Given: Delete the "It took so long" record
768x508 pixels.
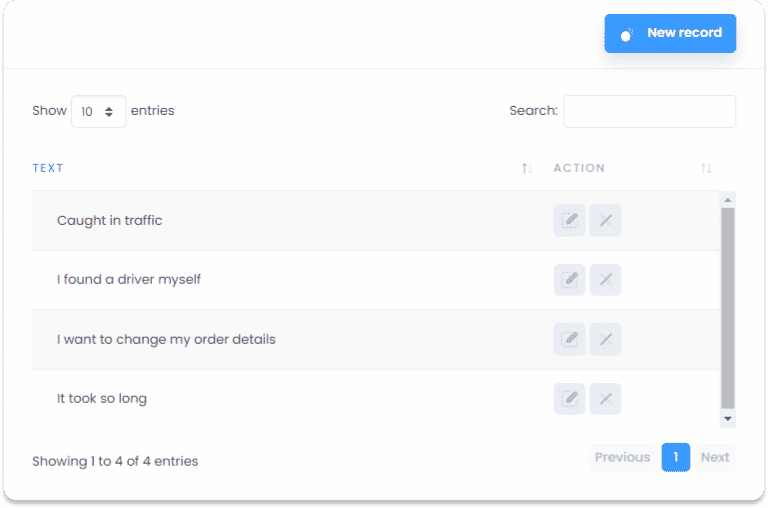Looking at the screenshot, I should tap(605, 399).
